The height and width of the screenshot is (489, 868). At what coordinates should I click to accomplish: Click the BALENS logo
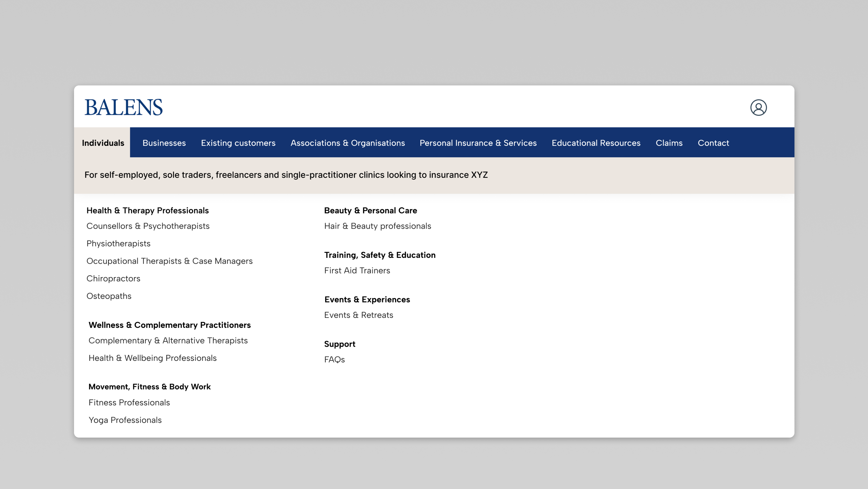click(x=123, y=107)
